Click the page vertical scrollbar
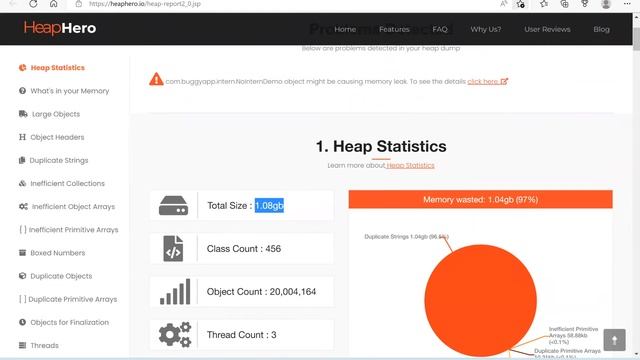The width and height of the screenshot is (640, 360). [636, 186]
